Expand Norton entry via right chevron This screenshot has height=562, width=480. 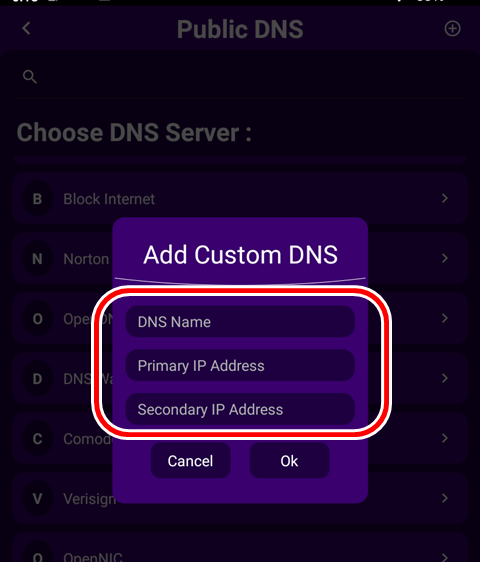point(445,258)
